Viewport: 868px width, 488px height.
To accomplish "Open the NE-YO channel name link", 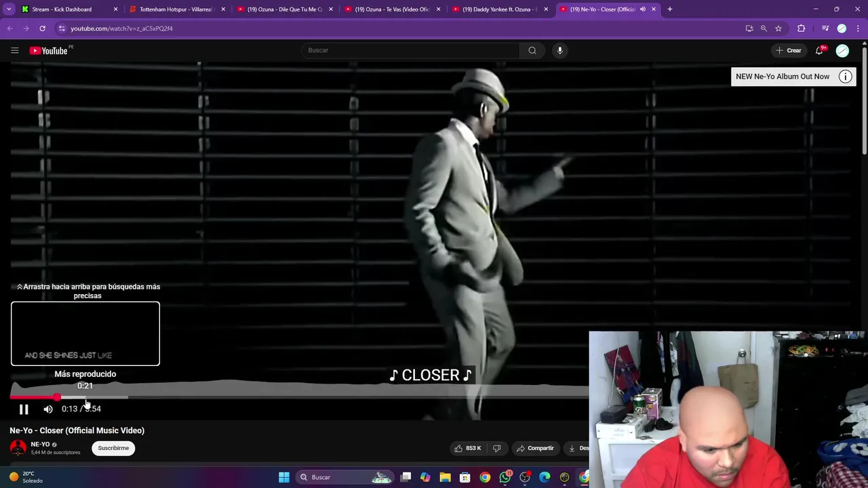I will coord(40,445).
